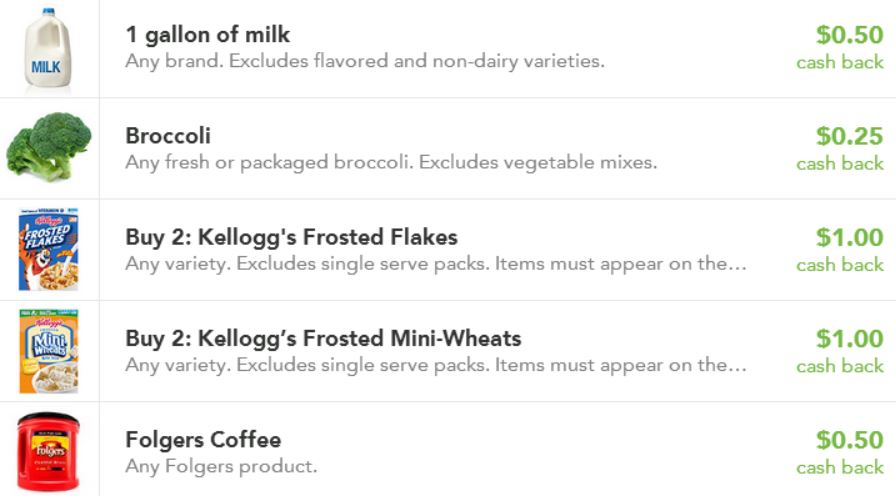Image resolution: width=896 pixels, height=496 pixels.
Task: Click the truncated Frosted Flakes description text
Action: (x=435, y=265)
